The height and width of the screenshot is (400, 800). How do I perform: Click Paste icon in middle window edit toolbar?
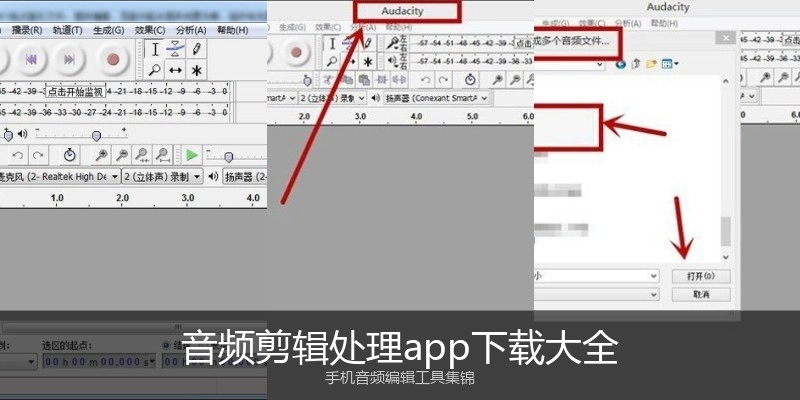pyautogui.click(x=364, y=80)
